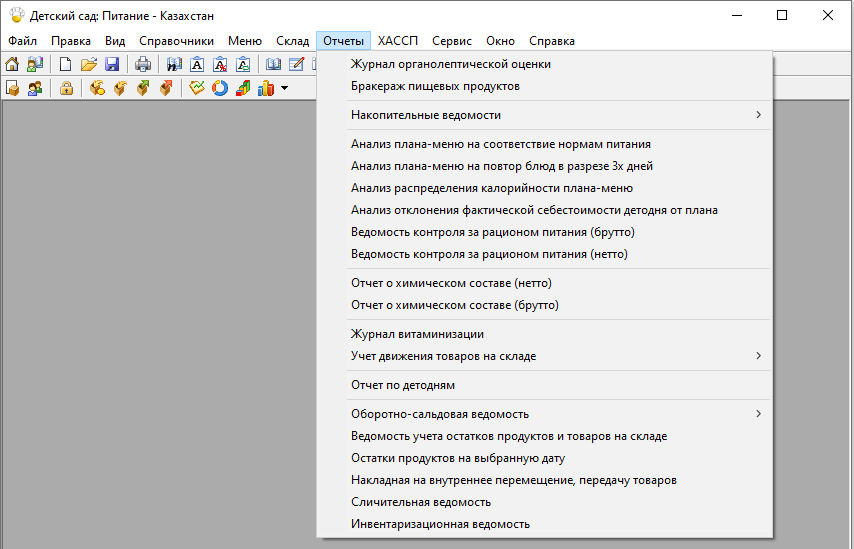Click the printer toolbar icon
Image resolution: width=854 pixels, height=549 pixels.
143,64
